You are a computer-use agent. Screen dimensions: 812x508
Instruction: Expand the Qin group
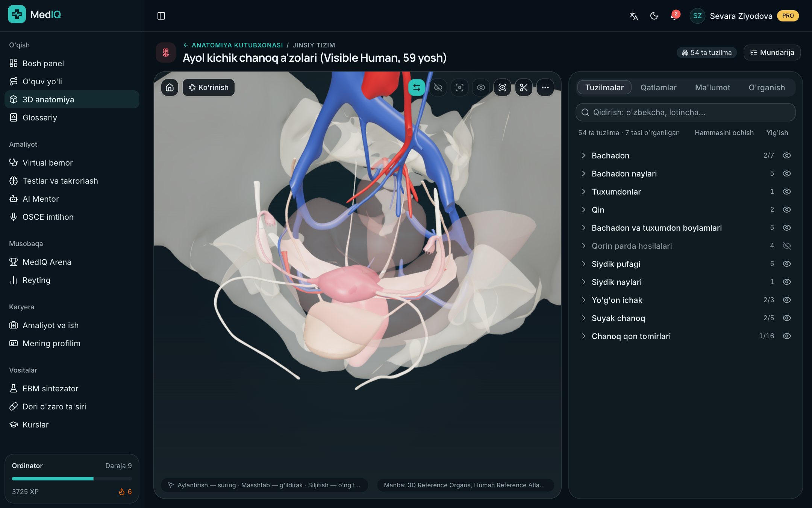(583, 210)
